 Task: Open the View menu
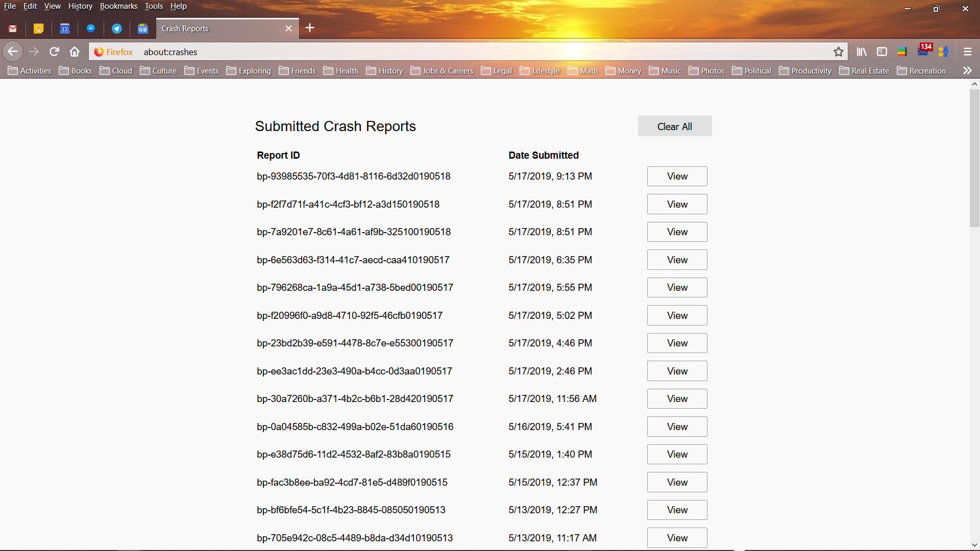(x=52, y=6)
